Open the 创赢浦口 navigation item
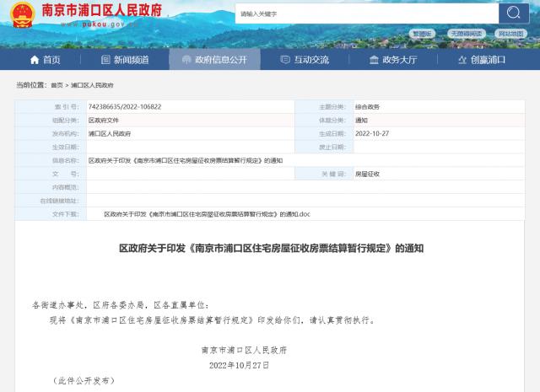The image size is (540, 392). (481, 60)
